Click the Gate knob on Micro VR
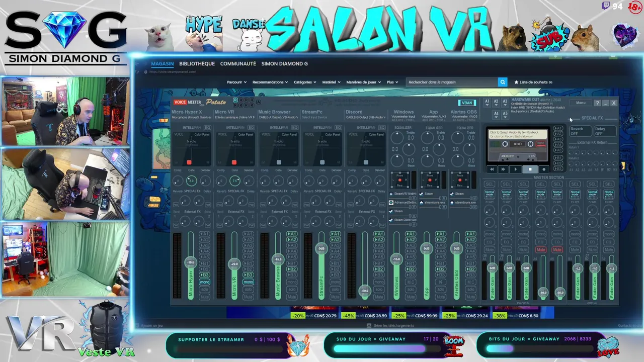The height and width of the screenshot is (362, 644). (235, 180)
